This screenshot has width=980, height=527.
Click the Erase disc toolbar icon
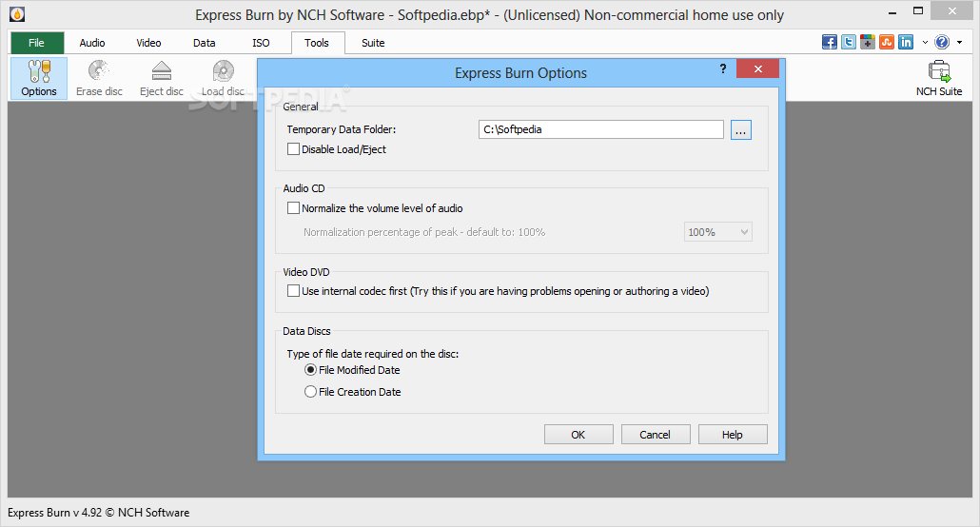point(99,78)
